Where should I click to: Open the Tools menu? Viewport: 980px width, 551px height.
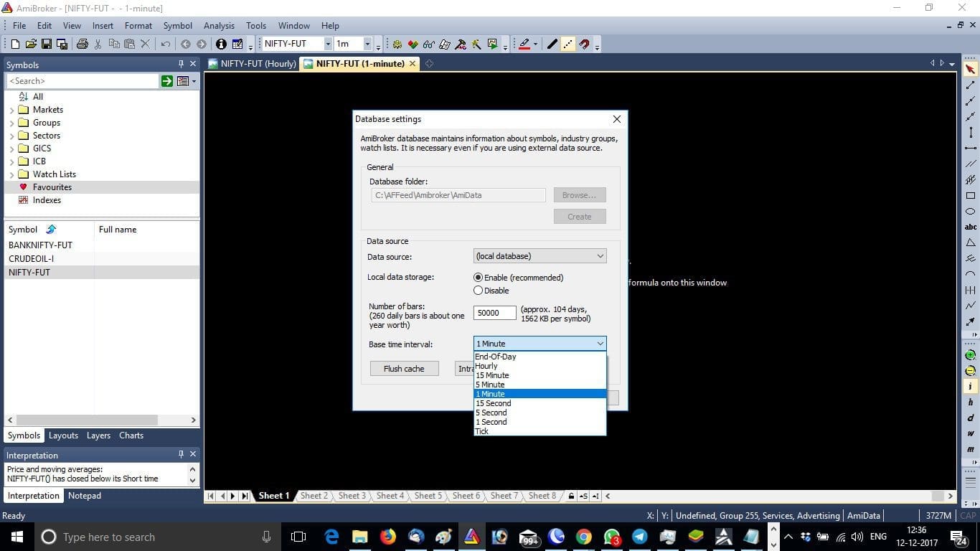click(256, 25)
